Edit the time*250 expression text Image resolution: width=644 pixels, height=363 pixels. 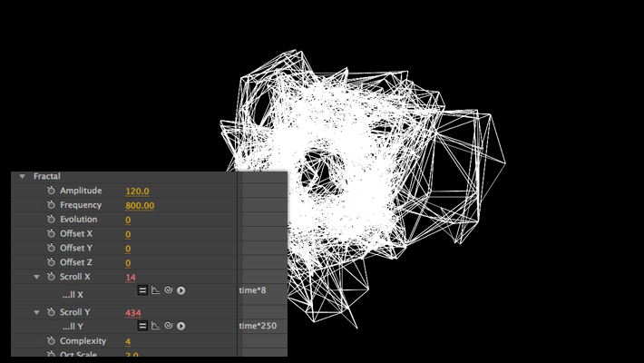click(258, 325)
